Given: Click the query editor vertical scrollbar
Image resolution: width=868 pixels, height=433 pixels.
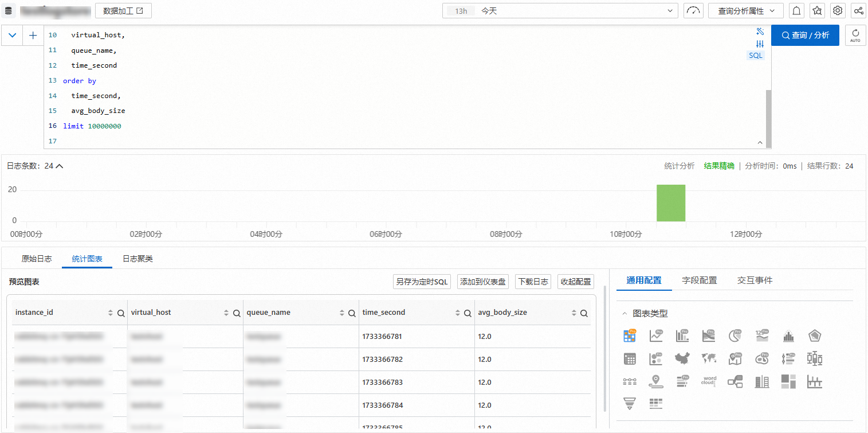Looking at the screenshot, I should (768, 118).
